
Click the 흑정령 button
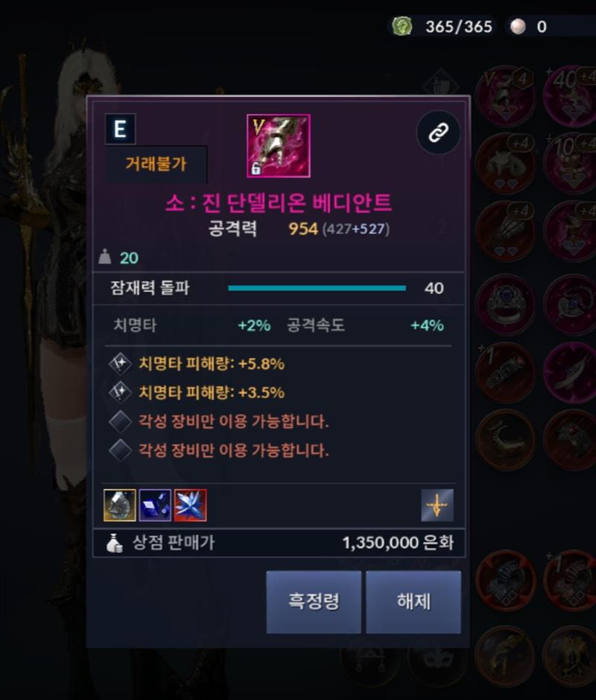pyautogui.click(x=314, y=602)
